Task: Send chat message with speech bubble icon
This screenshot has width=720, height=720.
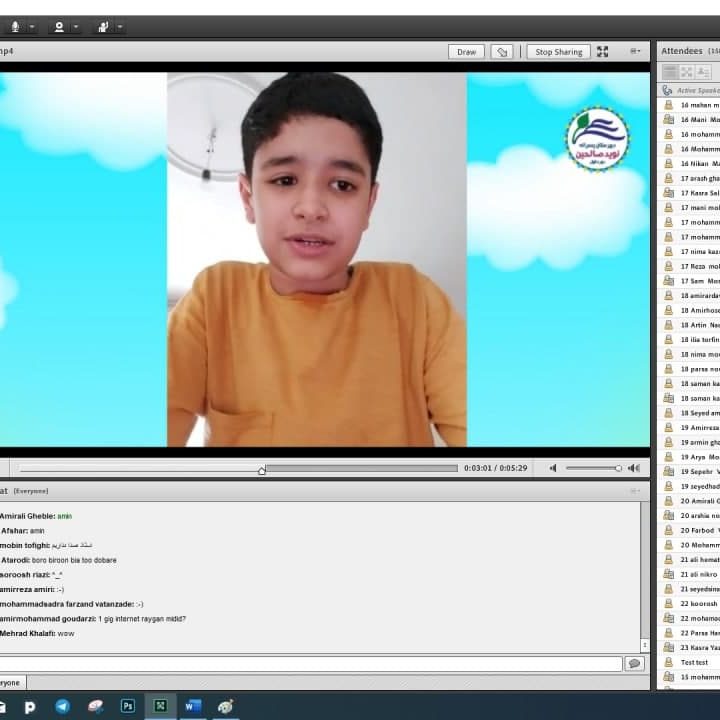Action: (x=634, y=663)
